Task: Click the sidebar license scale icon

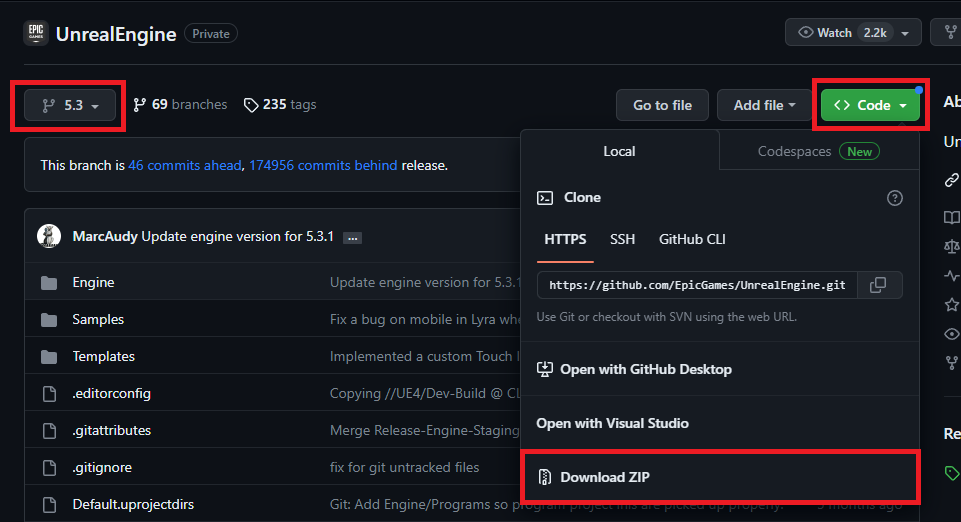Action: click(951, 246)
